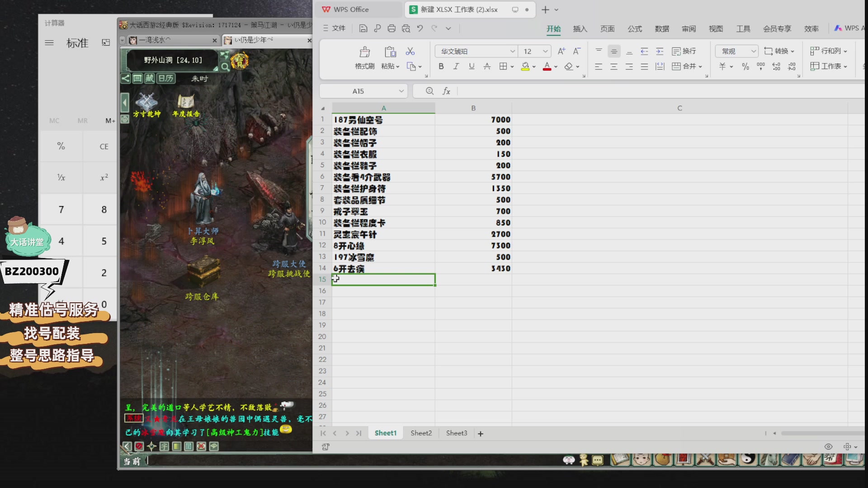Click the Cut scissors icon
Image resolution: width=868 pixels, height=488 pixels.
[410, 51]
